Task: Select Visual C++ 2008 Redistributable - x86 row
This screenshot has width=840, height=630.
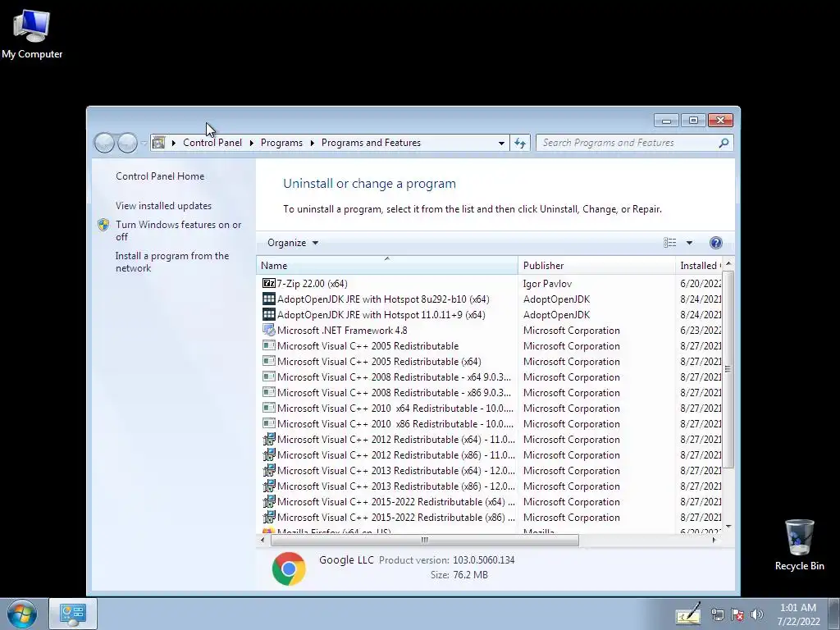Action: [x=489, y=392]
